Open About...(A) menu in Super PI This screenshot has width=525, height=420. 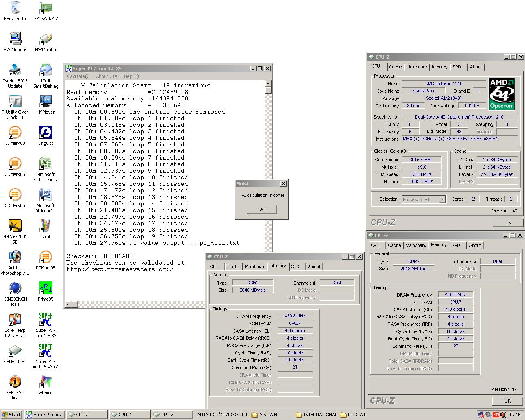click(107, 76)
